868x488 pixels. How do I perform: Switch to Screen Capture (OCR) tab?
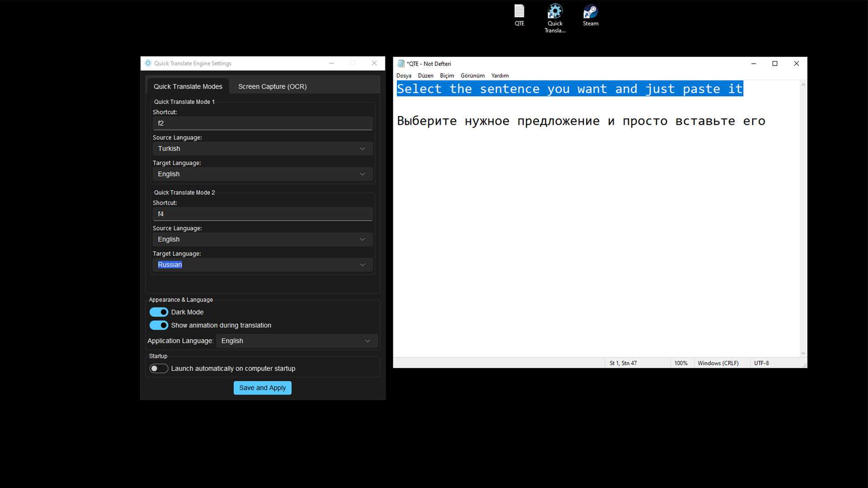click(272, 86)
